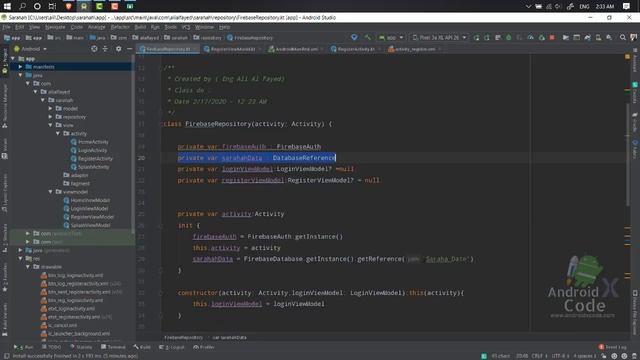Image resolution: width=640 pixels, height=360 pixels.
Task: Open the SDK Manager icon
Action: click(x=609, y=38)
